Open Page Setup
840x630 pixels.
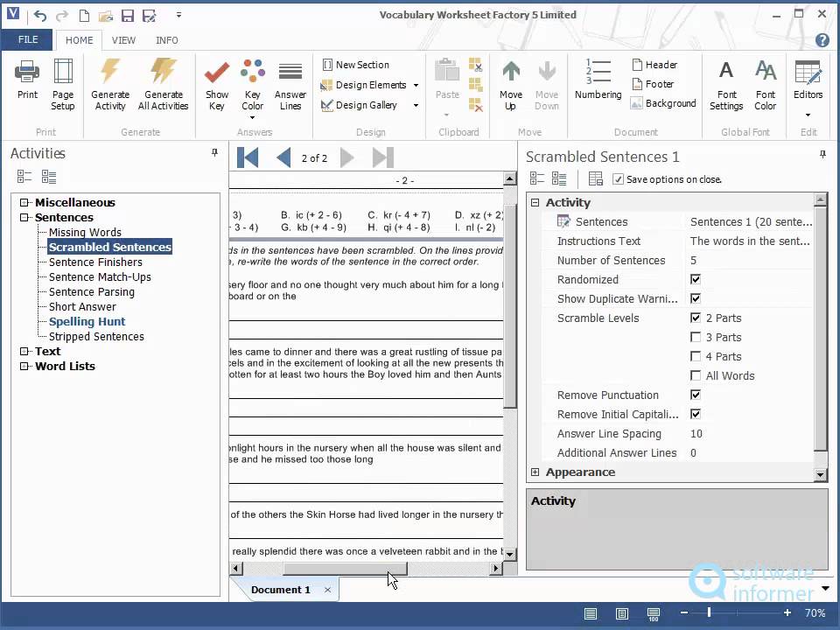(x=63, y=85)
